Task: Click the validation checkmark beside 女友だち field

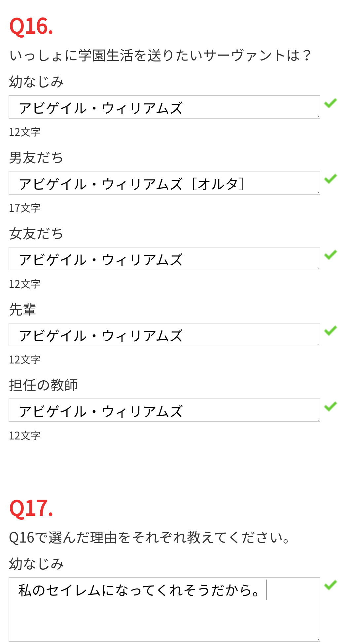Action: (x=330, y=255)
